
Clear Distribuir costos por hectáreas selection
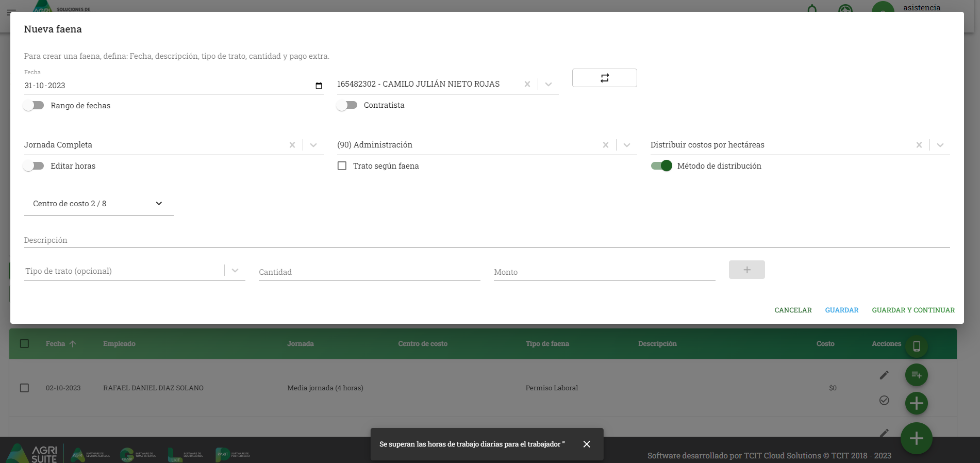pyautogui.click(x=919, y=145)
